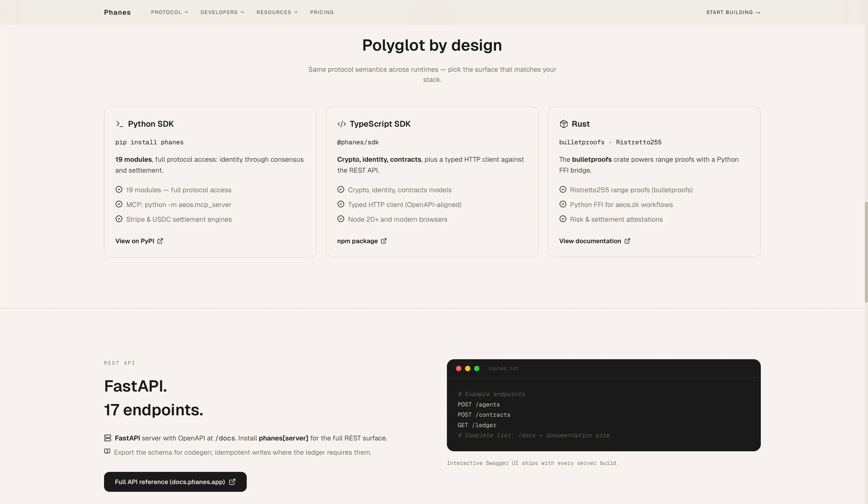
Task: Click the package box icon beside Rust
Action: pyautogui.click(x=564, y=124)
